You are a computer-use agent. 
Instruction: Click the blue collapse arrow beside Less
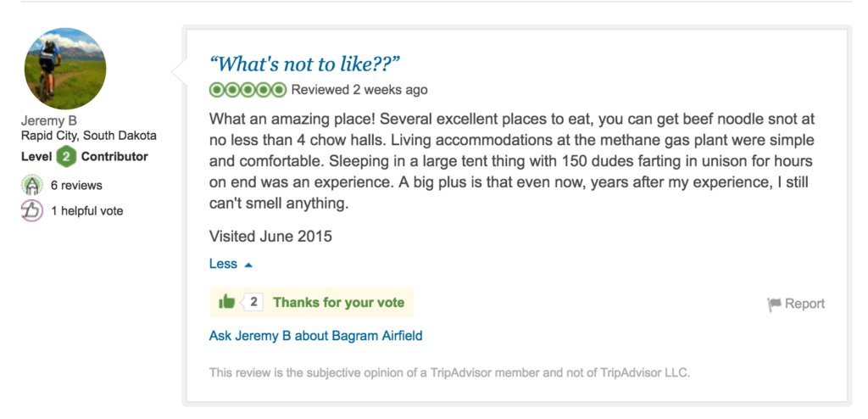(248, 265)
